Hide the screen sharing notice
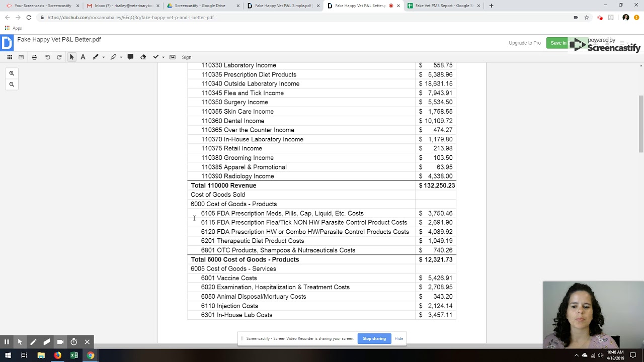This screenshot has width=644, height=362. 399,338
